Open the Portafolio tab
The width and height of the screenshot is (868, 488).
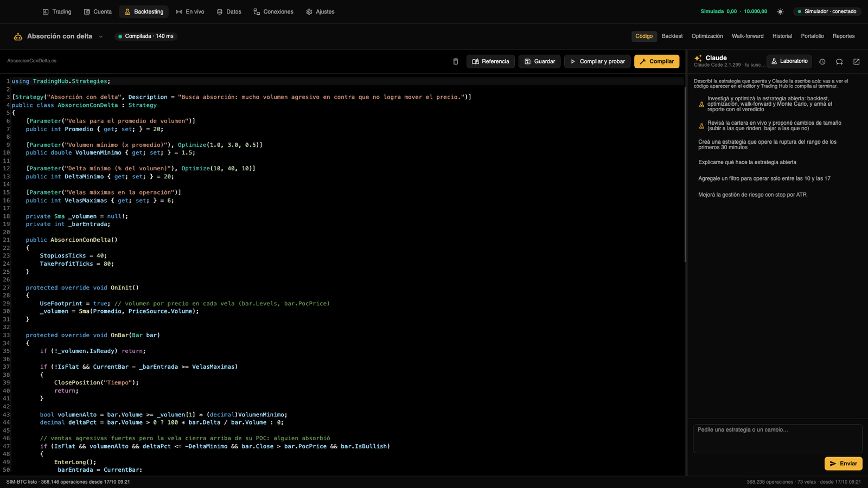click(x=812, y=36)
